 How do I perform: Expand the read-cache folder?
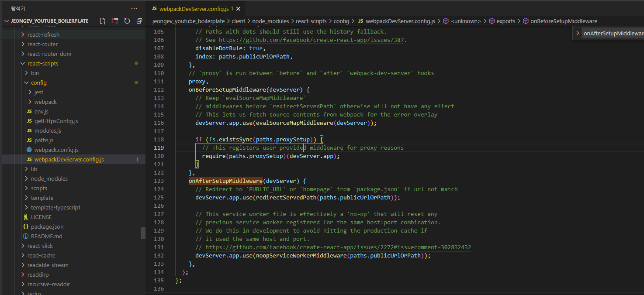pos(73,255)
